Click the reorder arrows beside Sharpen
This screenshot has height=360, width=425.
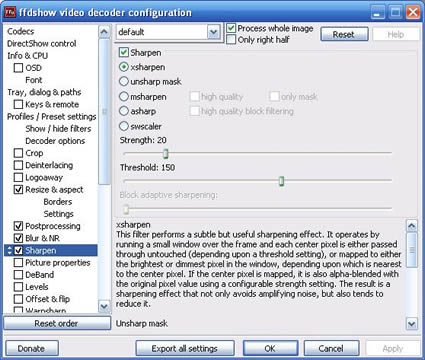click(x=9, y=250)
